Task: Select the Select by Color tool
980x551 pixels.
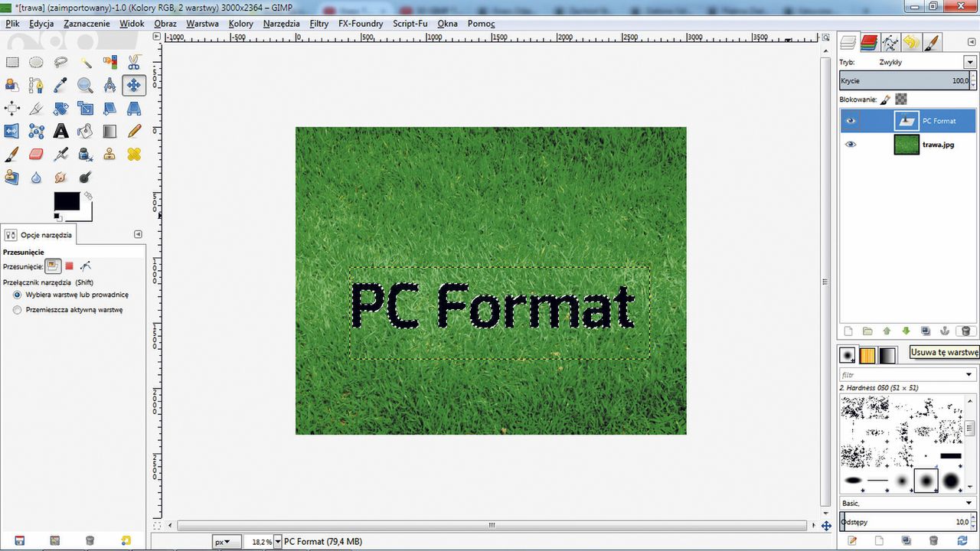Action: point(109,63)
